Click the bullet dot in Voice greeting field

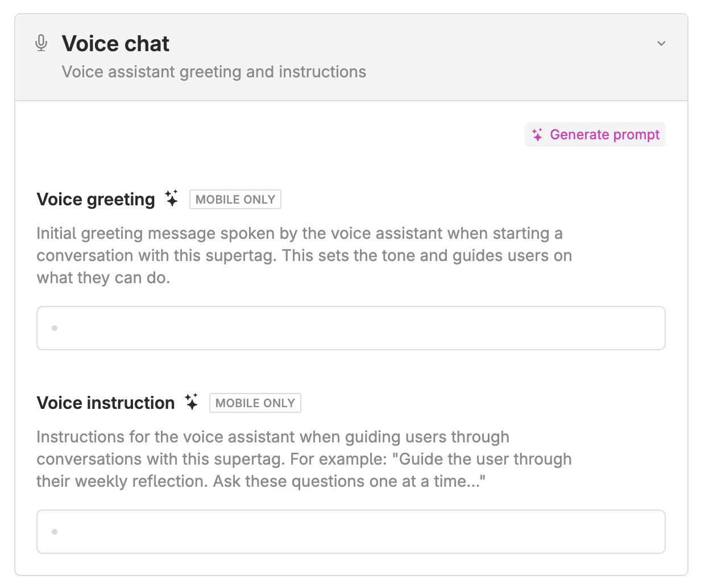pyautogui.click(x=55, y=328)
